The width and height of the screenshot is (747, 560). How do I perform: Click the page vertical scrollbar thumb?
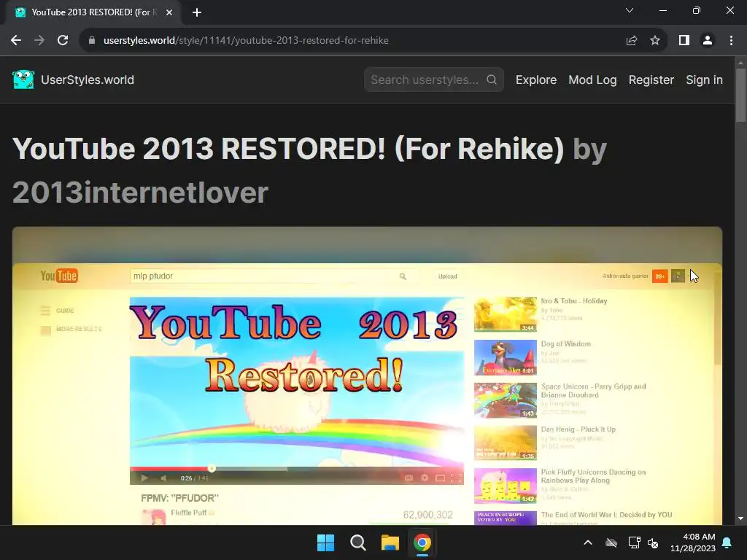(740, 96)
